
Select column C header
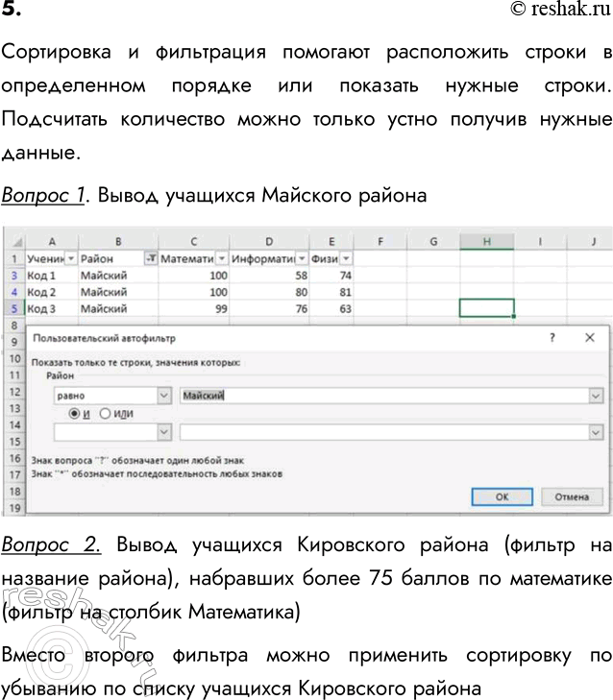[x=195, y=240]
